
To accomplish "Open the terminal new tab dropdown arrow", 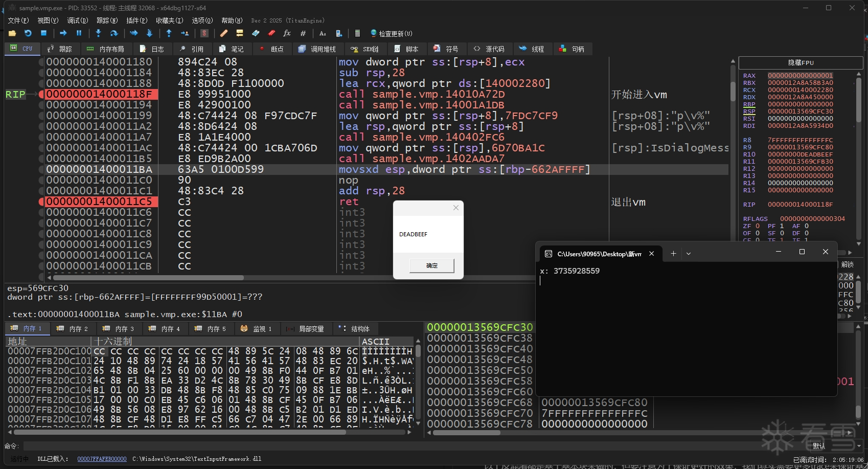I will [689, 253].
